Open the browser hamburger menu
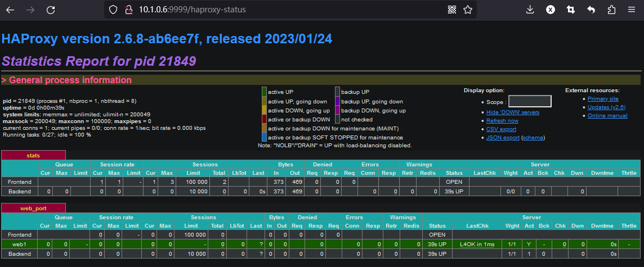Image resolution: width=644 pixels, height=267 pixels. point(632,10)
